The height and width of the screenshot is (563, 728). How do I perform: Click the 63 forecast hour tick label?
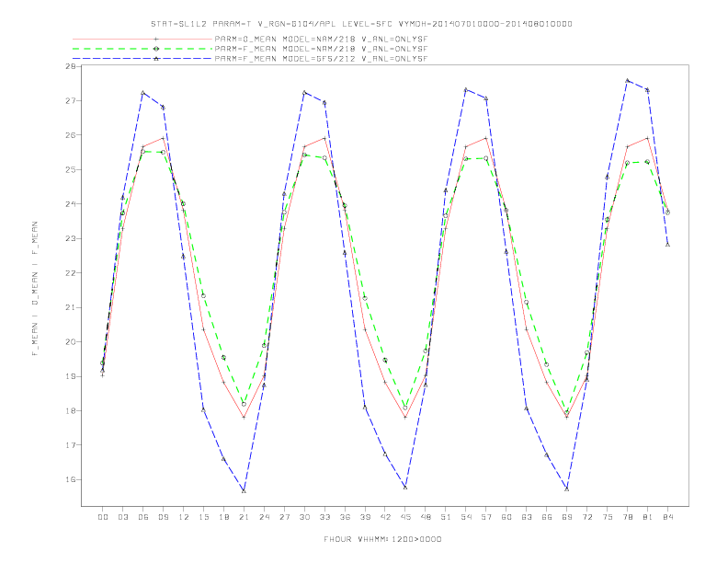click(x=527, y=517)
